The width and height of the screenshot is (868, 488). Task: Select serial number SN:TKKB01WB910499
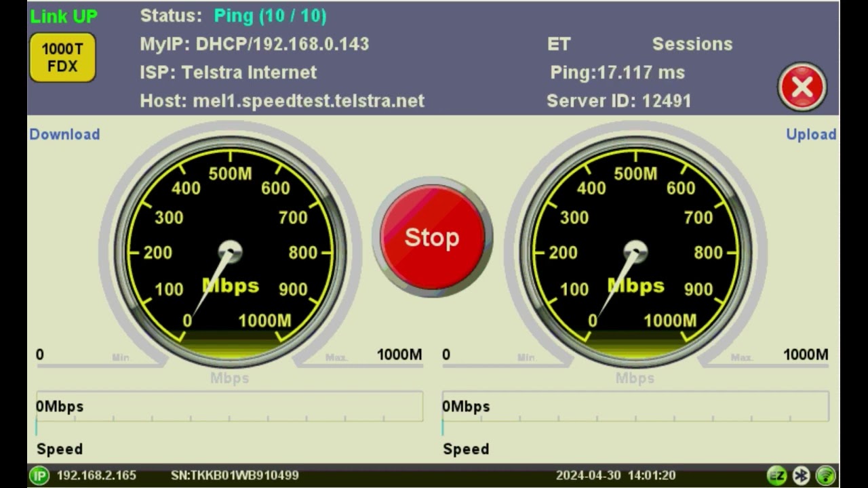pyautogui.click(x=235, y=475)
